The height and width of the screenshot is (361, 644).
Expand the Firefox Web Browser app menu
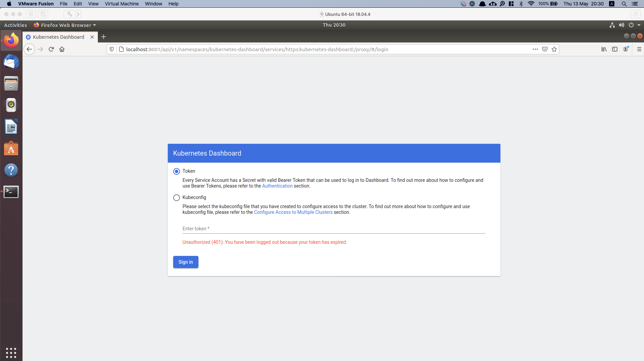click(65, 25)
